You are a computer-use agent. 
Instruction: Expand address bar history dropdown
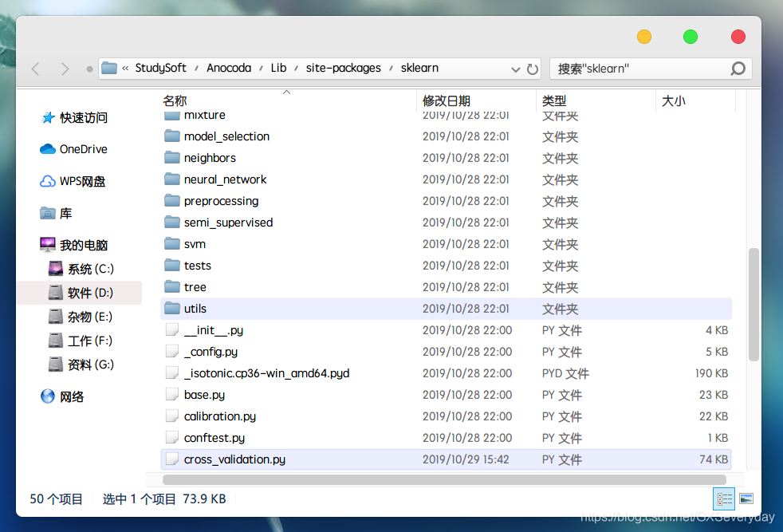[x=515, y=69]
